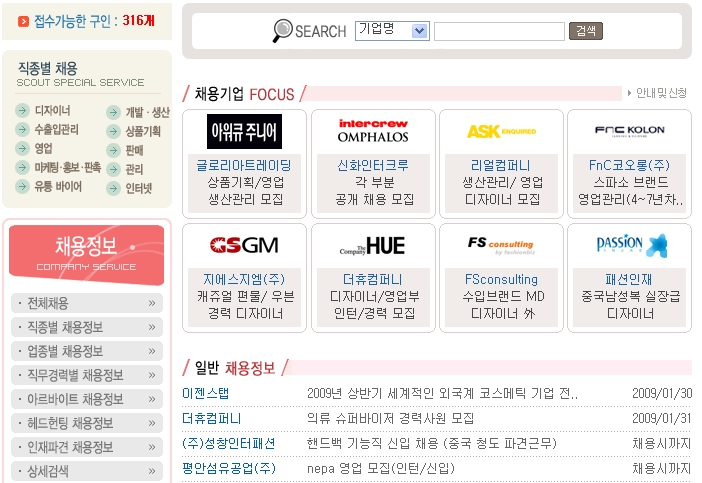
Task: Click the 핸드백 기능직 신입 채용 posting title
Action: click(x=432, y=444)
